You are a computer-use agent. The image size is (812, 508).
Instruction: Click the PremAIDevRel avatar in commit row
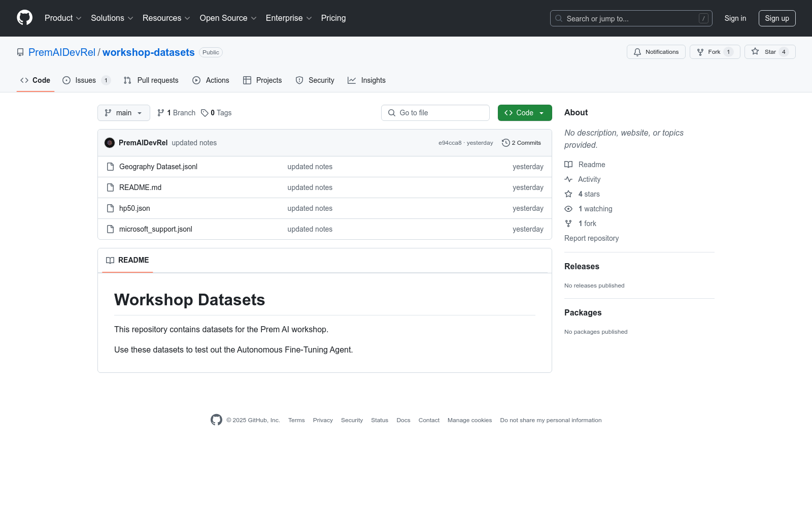(110, 143)
